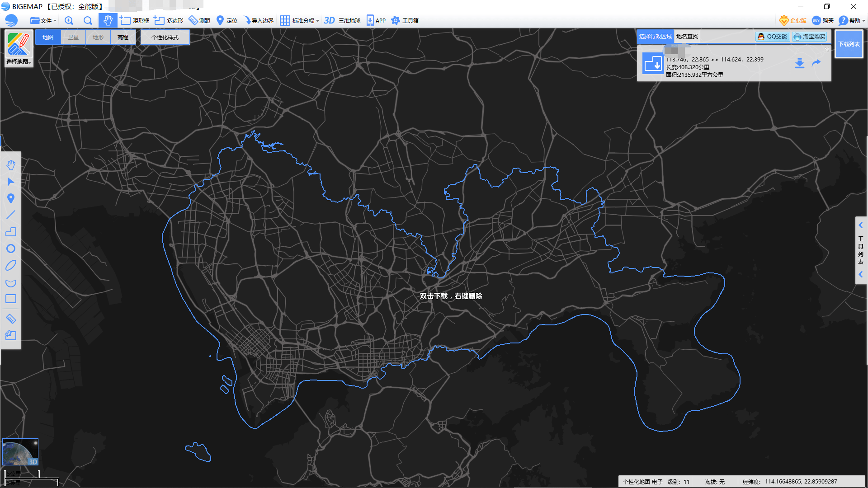Pick the placemark pin tool in sidebar

[x=11, y=198]
